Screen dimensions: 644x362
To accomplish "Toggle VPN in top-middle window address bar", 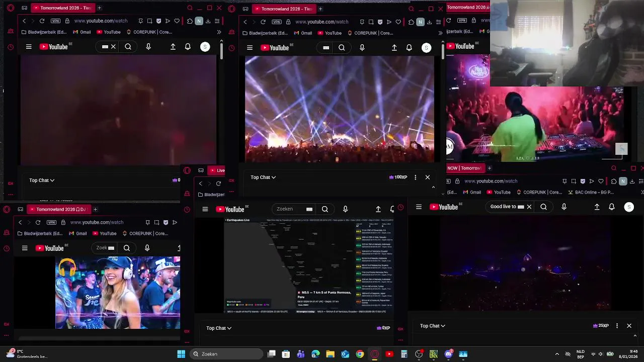I will 277,22.
